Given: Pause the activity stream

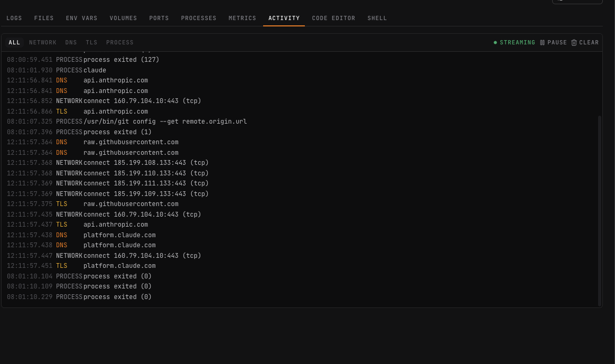Looking at the screenshot, I should [553, 42].
